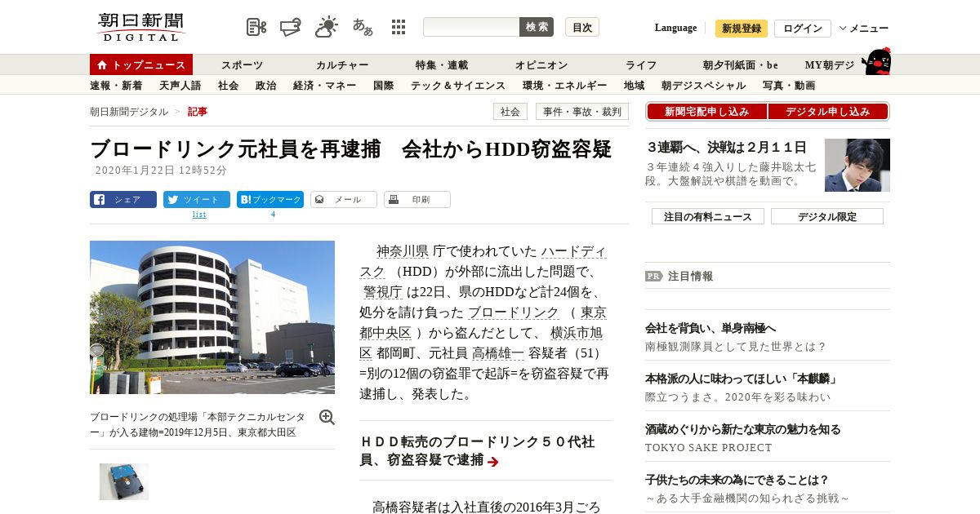The height and width of the screenshot is (514, 980).
Task: Focus the search input field
Action: pos(471,27)
